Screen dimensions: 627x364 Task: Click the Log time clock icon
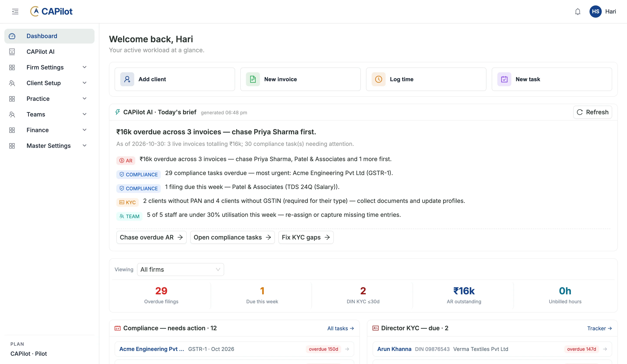click(378, 79)
